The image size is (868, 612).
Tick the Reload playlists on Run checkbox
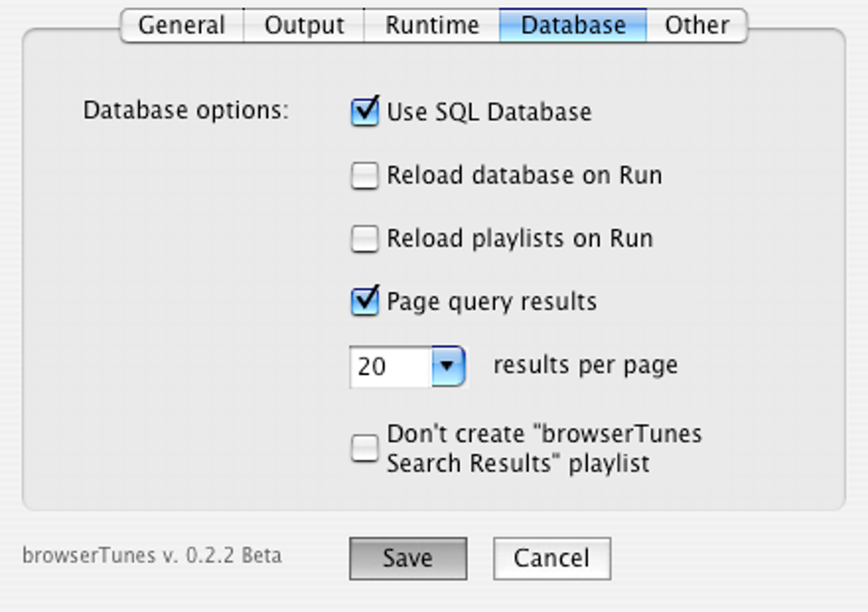pos(365,238)
